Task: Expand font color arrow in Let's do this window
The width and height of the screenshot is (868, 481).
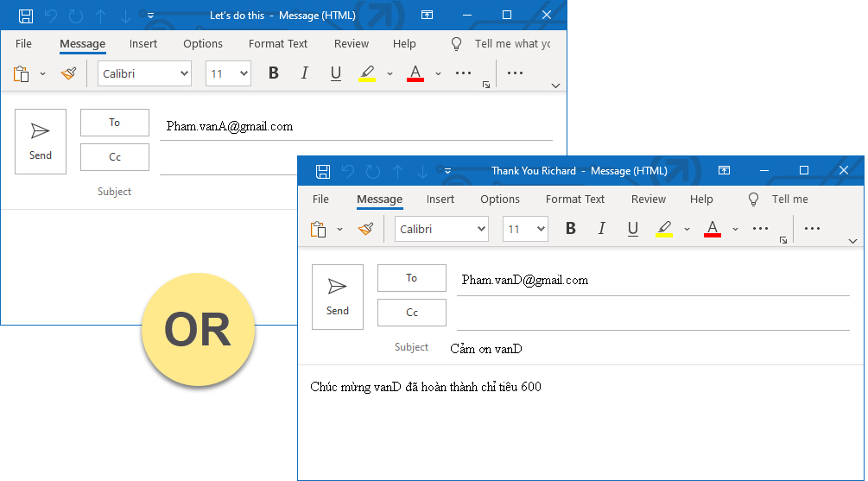Action: [438, 73]
